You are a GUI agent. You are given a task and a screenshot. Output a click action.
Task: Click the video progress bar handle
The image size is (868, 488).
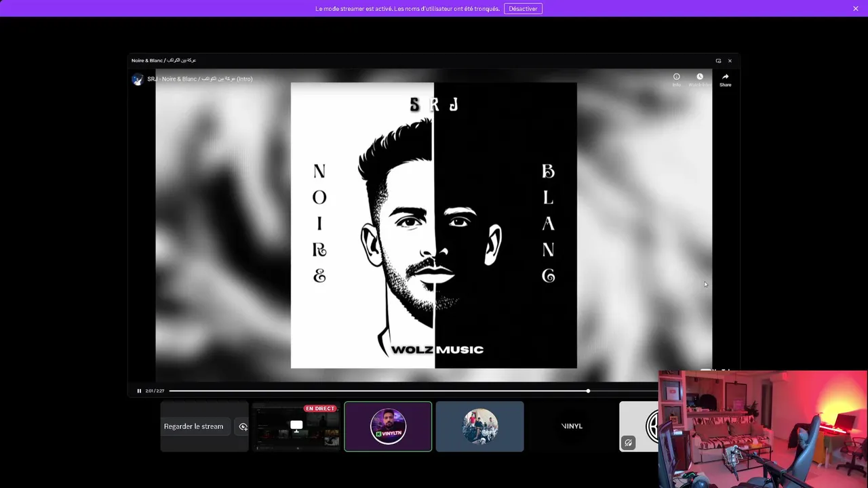[588, 390]
